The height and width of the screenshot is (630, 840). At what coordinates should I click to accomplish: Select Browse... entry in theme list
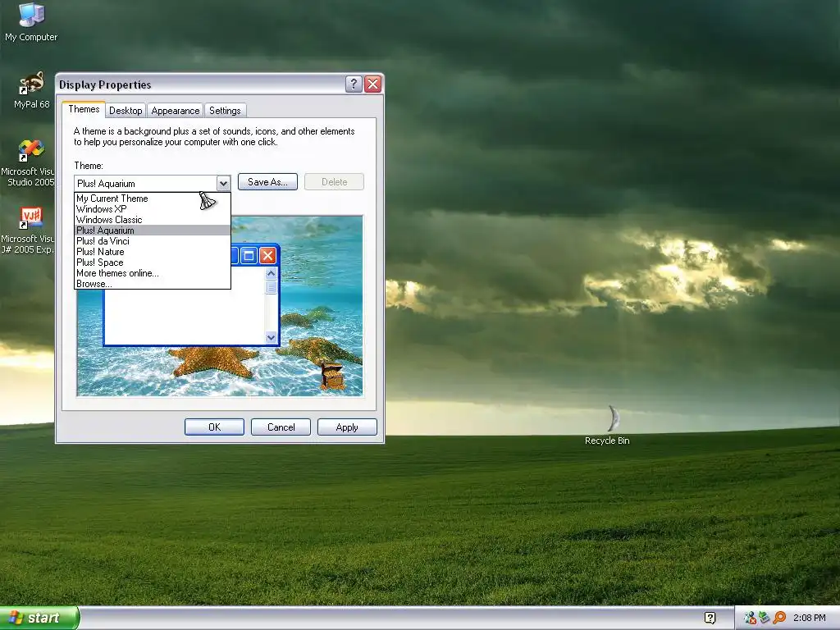[x=153, y=283]
